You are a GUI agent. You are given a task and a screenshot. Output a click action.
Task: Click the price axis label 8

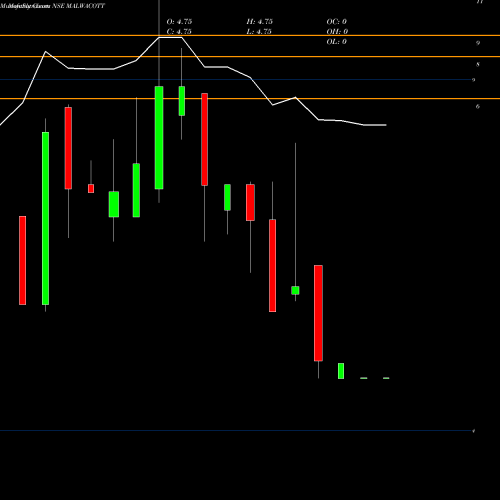point(478,64)
